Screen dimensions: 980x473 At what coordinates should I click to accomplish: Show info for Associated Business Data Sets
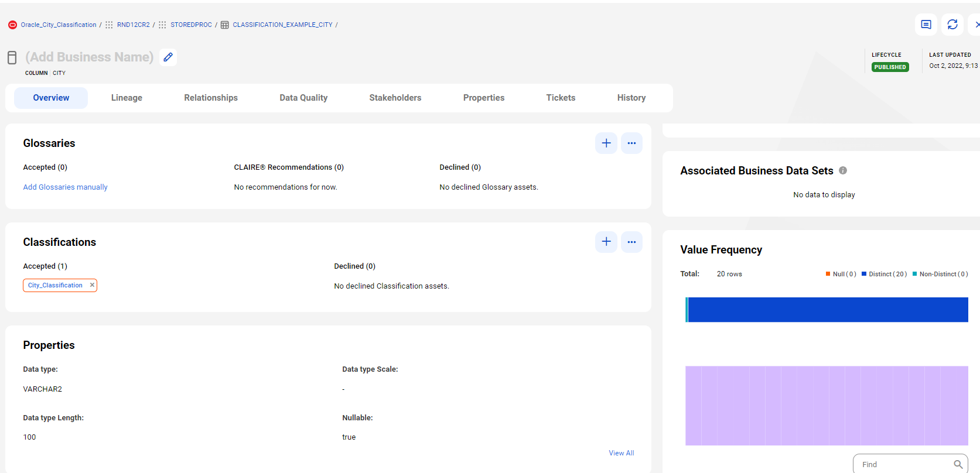[843, 170]
